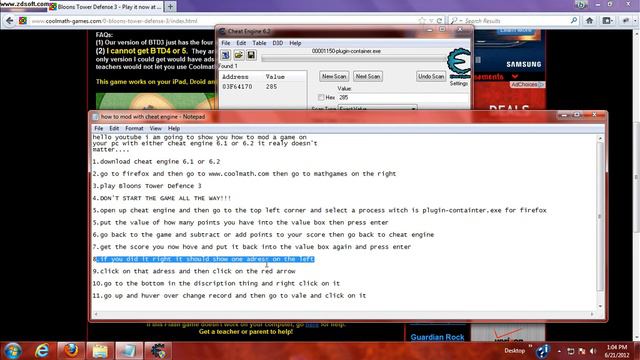Open the Settings label in Cheat Engine
This screenshot has width=640, height=360.
click(459, 83)
